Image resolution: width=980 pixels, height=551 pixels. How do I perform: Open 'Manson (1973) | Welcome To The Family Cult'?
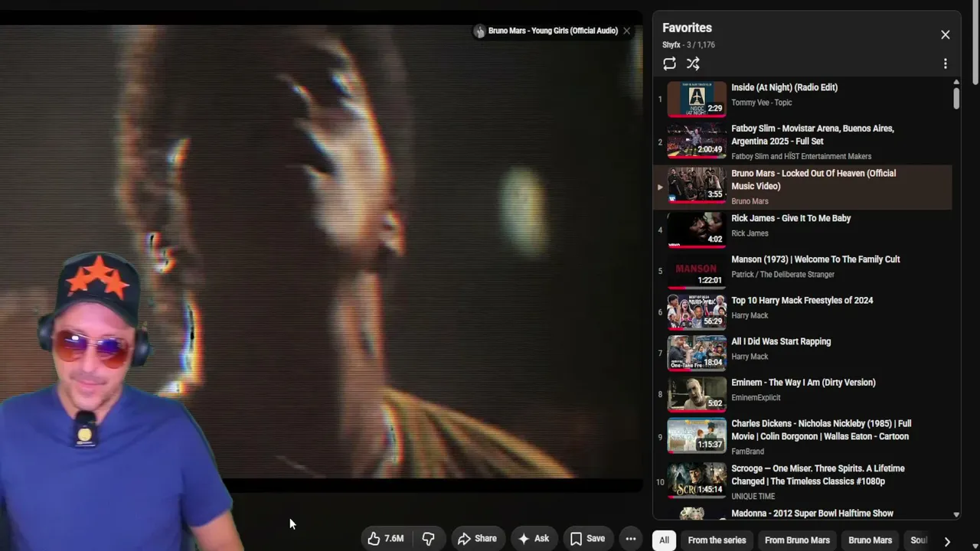pos(815,259)
